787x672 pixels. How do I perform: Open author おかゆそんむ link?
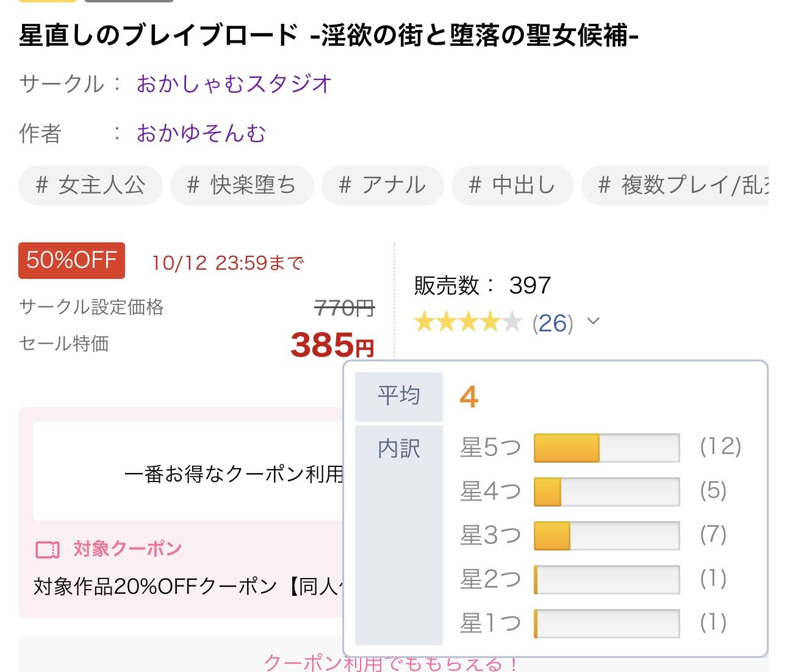click(201, 133)
